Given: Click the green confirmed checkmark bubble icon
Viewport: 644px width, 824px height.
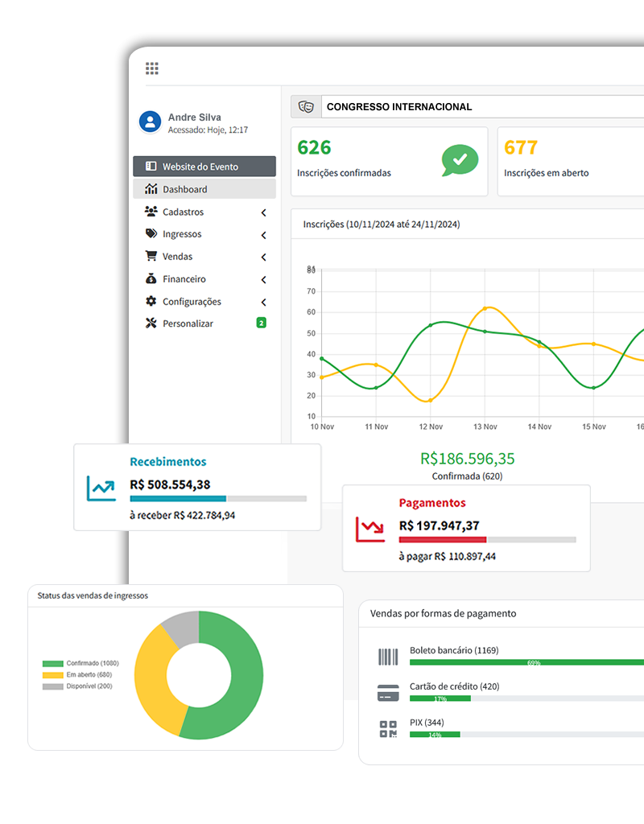Looking at the screenshot, I should tap(459, 160).
